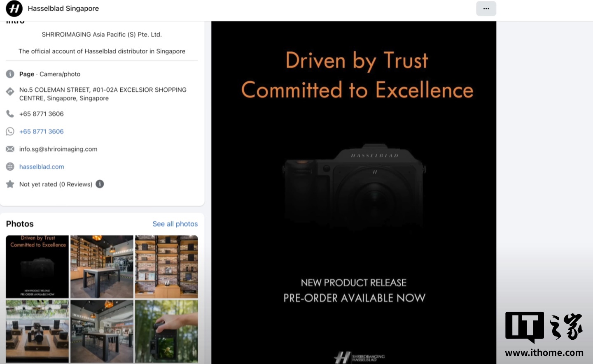Click the reviews info tooltip icon
This screenshot has width=593, height=364.
(x=100, y=184)
